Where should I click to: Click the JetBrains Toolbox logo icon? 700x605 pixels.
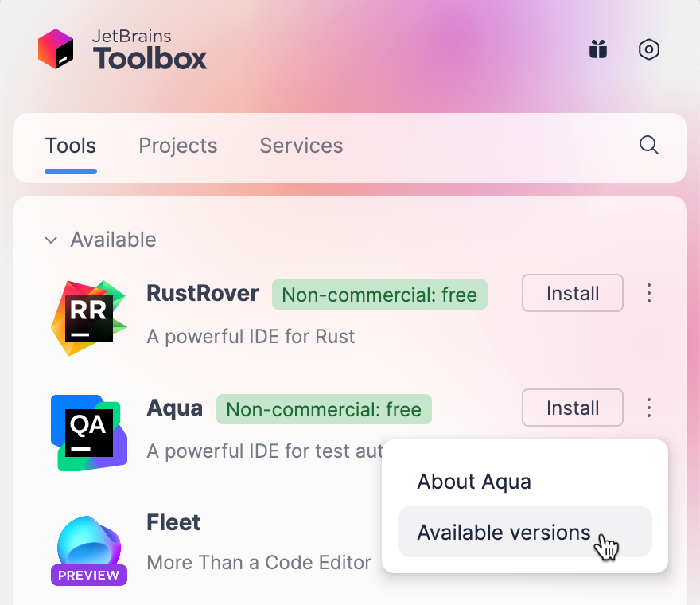[x=56, y=49]
